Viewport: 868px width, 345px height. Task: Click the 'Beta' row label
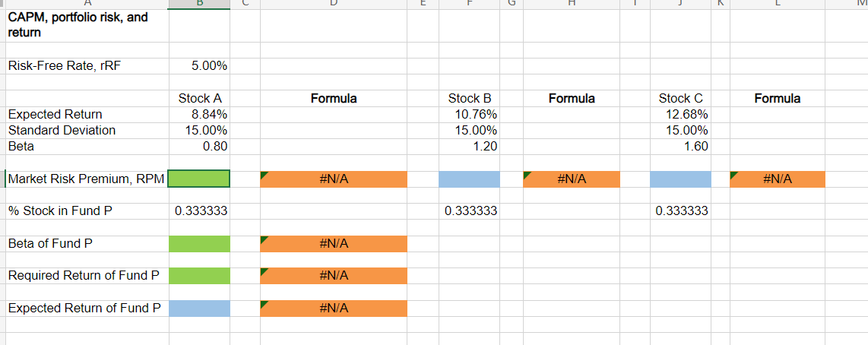coord(21,147)
